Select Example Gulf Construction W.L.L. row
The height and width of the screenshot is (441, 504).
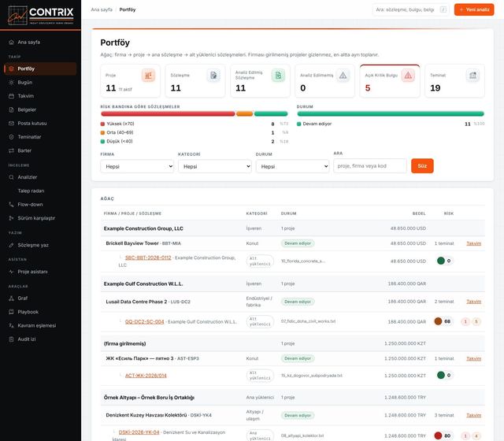click(292, 283)
